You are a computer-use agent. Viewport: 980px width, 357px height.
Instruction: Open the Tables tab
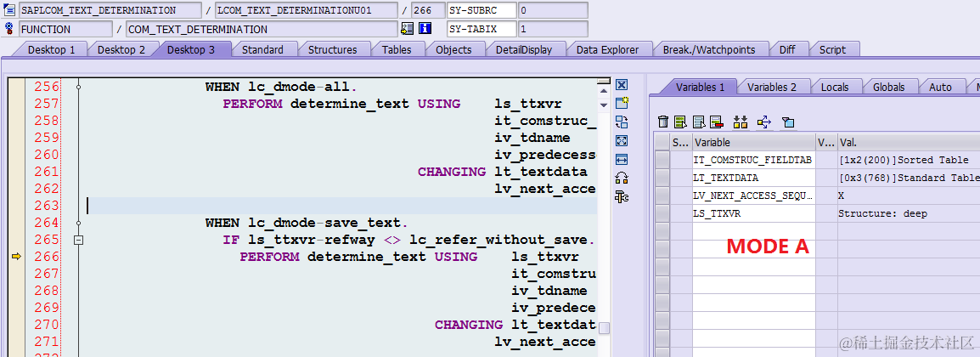coord(397,49)
